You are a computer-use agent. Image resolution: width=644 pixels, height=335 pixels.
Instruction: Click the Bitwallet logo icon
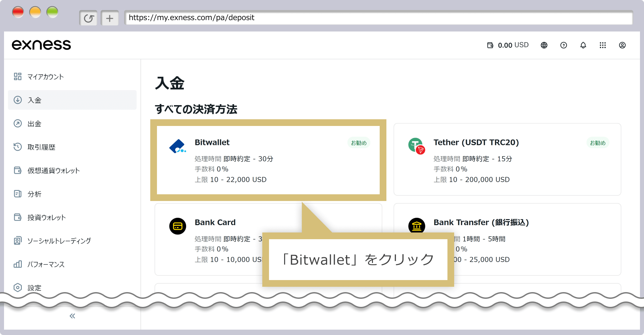coord(178,146)
